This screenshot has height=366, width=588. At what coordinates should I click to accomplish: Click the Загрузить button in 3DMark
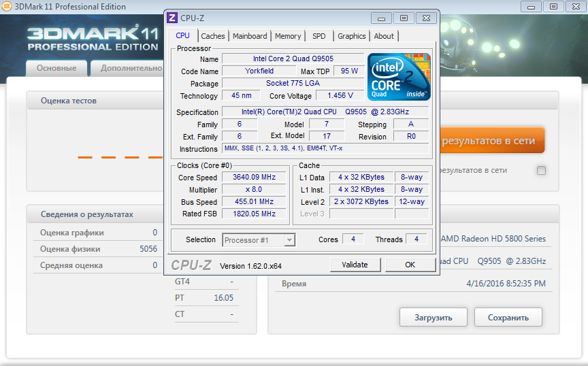pyautogui.click(x=433, y=318)
